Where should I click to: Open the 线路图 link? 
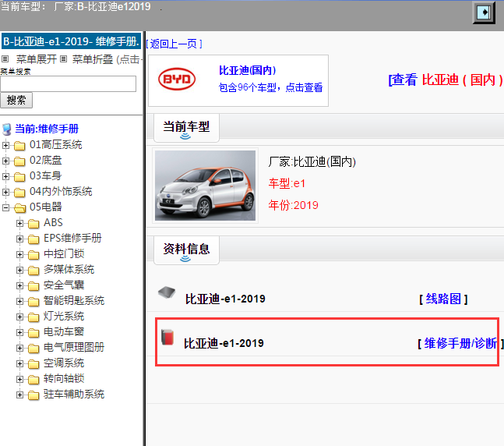[443, 299]
